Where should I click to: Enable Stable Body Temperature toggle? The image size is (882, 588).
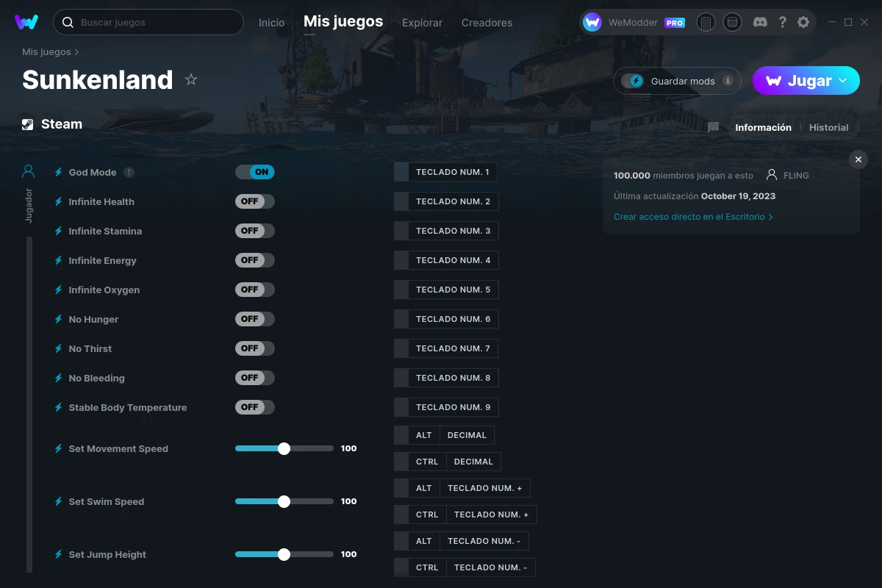[255, 407]
